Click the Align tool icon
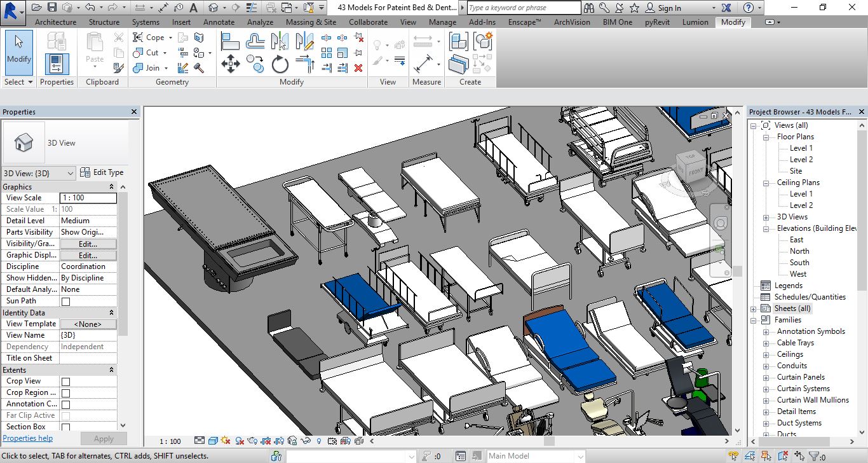The image size is (868, 463). [x=230, y=42]
